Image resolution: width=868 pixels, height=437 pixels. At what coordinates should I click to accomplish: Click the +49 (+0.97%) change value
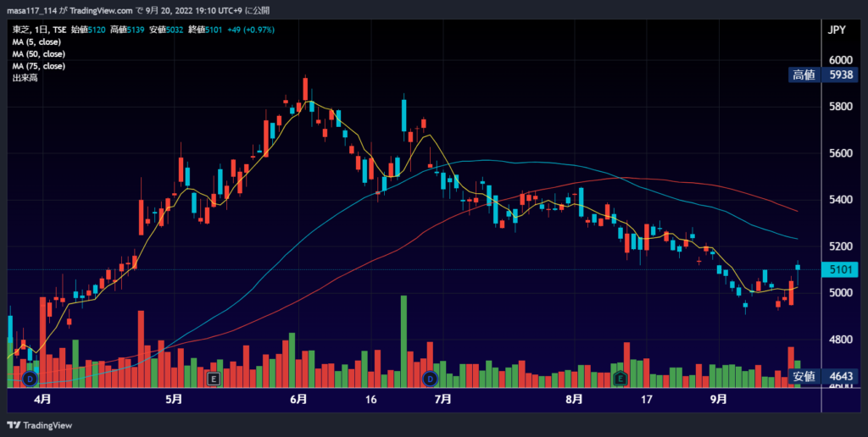click(x=251, y=30)
